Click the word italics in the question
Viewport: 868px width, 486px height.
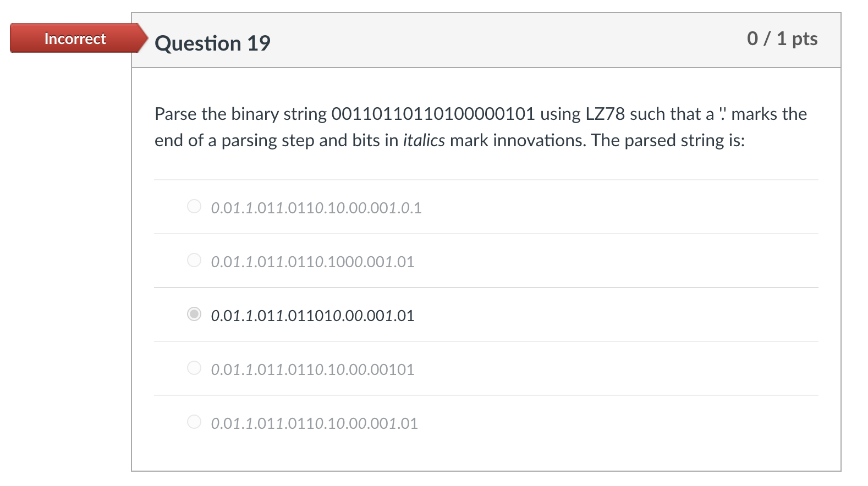[424, 140]
